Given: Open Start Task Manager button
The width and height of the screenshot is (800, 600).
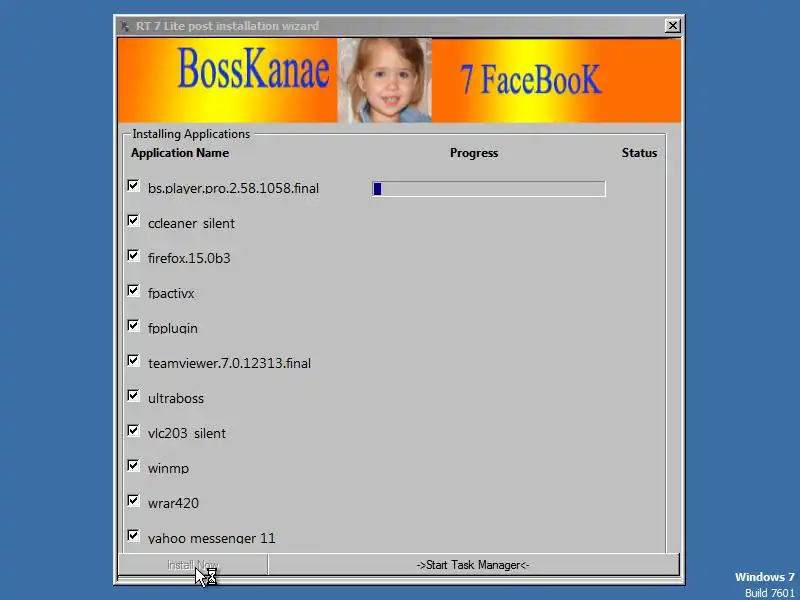Looking at the screenshot, I should click(x=473, y=565).
